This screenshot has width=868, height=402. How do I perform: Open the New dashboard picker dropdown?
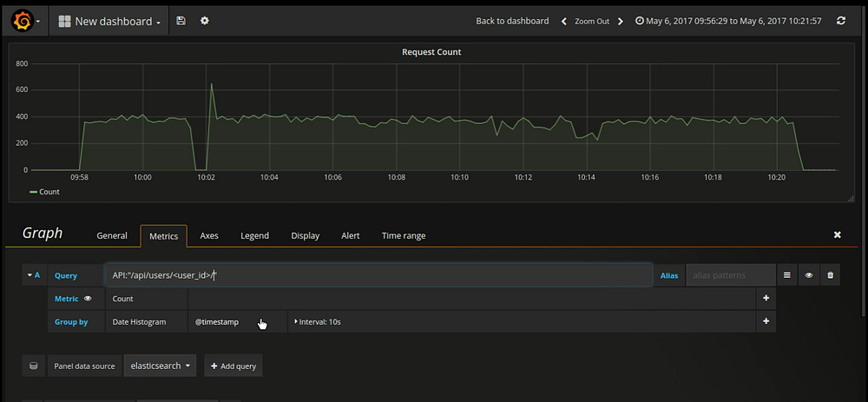(x=109, y=21)
